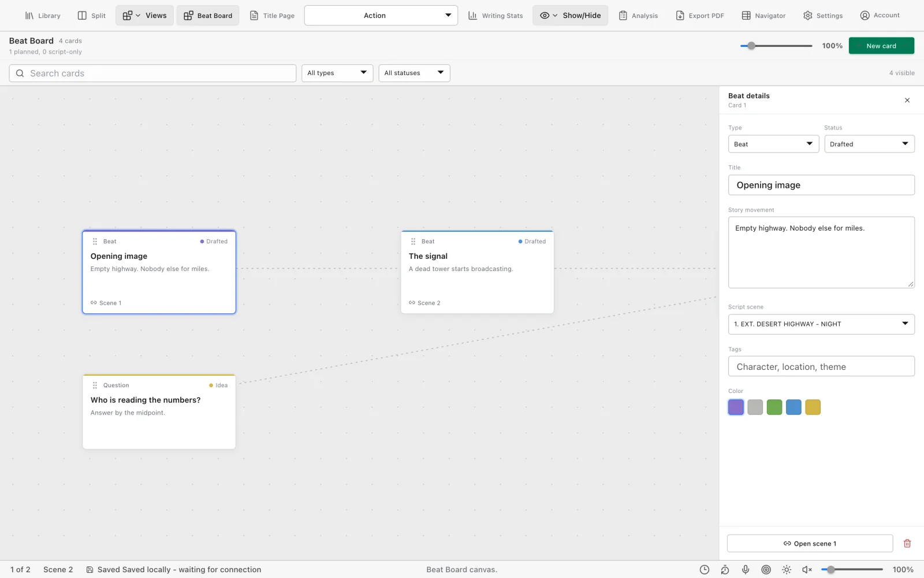Delete the card with trash icon

(x=907, y=543)
